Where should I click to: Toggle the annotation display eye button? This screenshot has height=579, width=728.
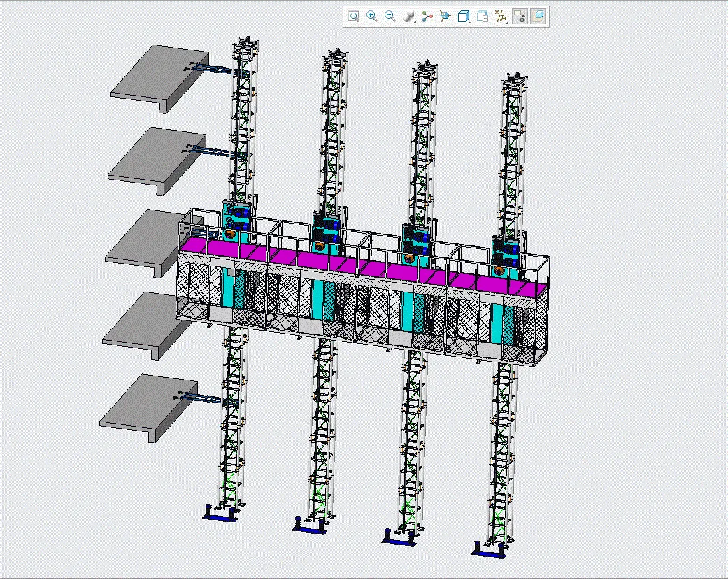click(520, 17)
